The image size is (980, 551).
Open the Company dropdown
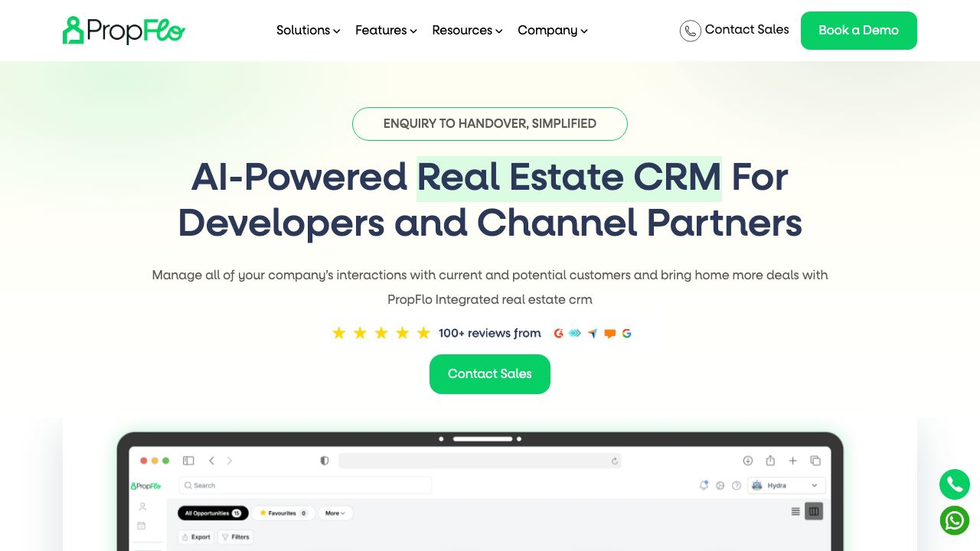(553, 31)
